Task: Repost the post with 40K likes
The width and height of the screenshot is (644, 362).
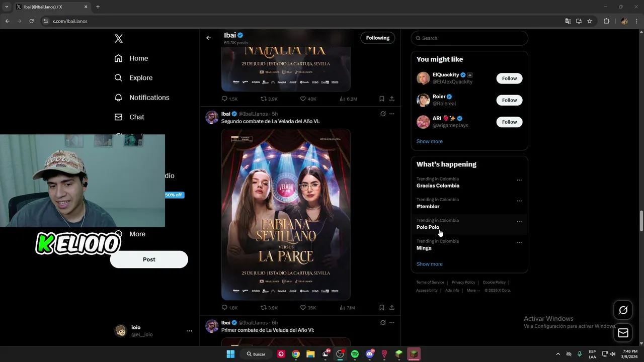Action: click(x=269, y=99)
